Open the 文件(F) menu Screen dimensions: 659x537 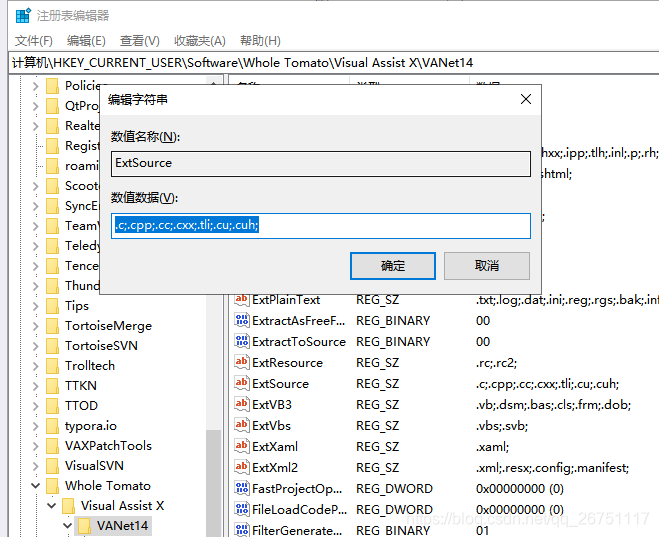click(x=34, y=41)
